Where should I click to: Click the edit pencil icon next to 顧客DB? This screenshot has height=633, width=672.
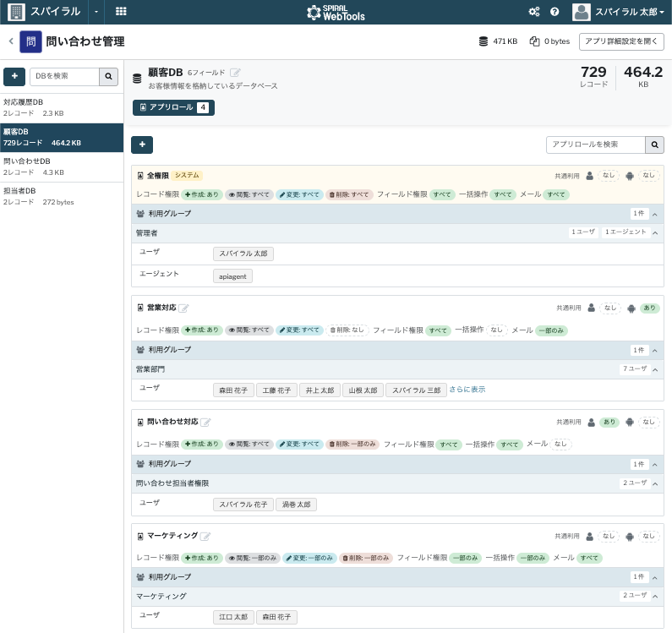click(x=235, y=73)
